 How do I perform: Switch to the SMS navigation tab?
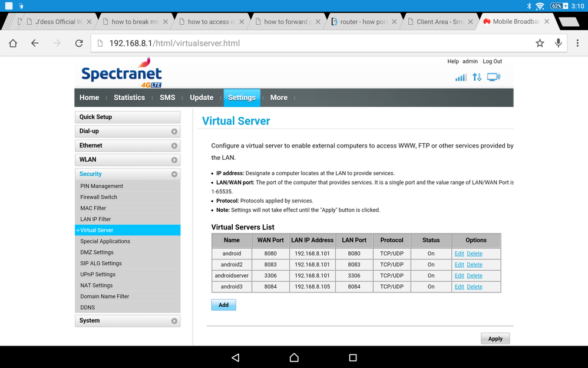pos(167,98)
